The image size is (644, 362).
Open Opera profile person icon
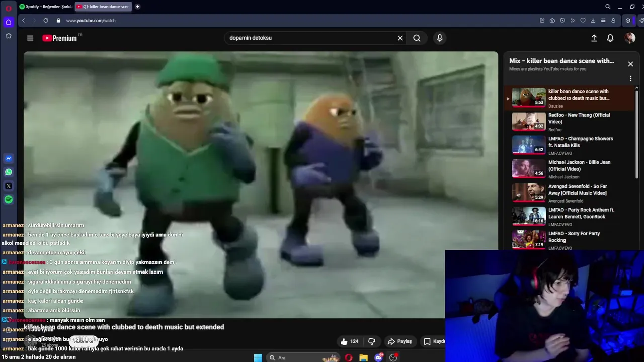click(x=613, y=21)
